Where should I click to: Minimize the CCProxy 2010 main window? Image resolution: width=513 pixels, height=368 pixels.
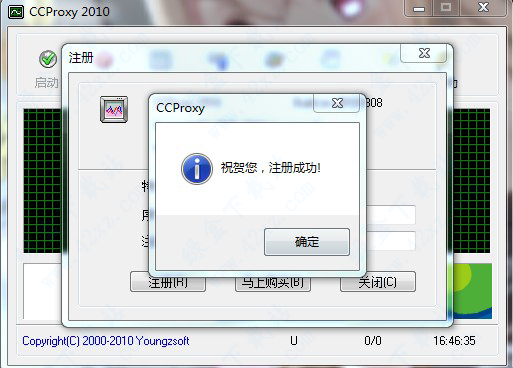(419, 8)
